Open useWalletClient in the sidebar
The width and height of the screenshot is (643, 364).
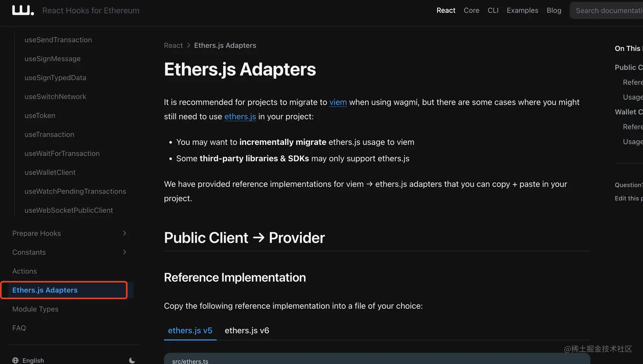click(x=50, y=172)
